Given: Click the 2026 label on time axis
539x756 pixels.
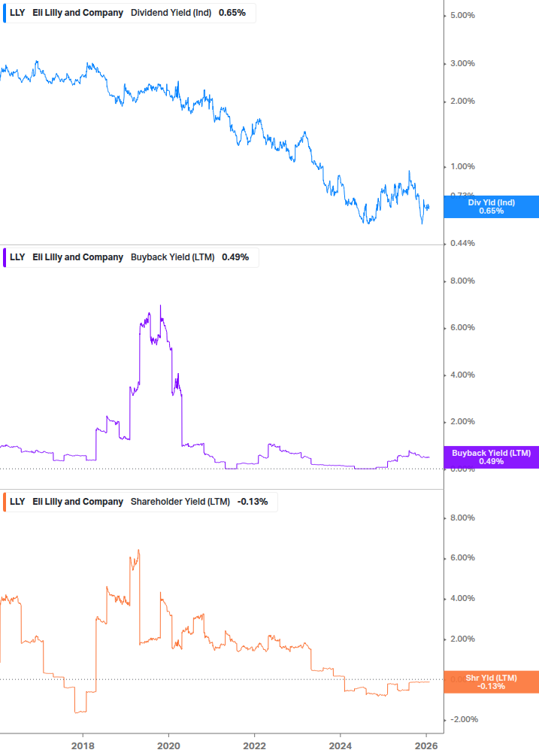Looking at the screenshot, I should [x=426, y=746].
